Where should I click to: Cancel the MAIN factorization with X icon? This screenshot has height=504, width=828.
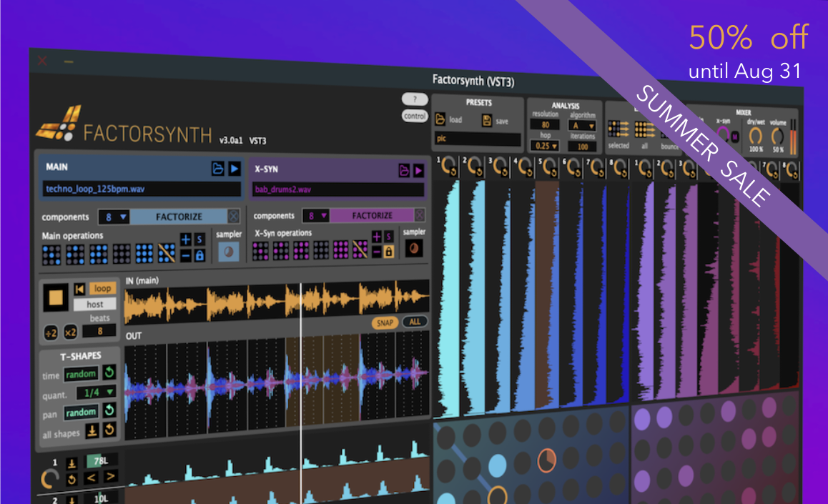pos(233,216)
